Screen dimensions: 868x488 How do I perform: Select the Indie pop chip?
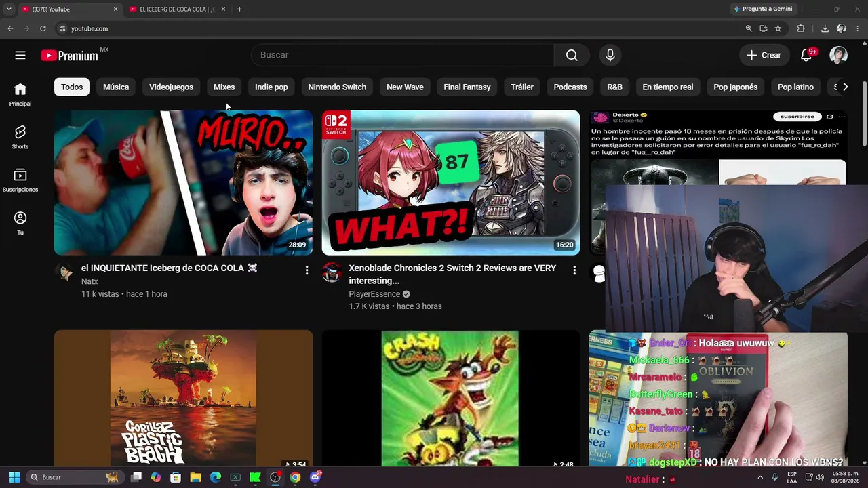(x=271, y=87)
